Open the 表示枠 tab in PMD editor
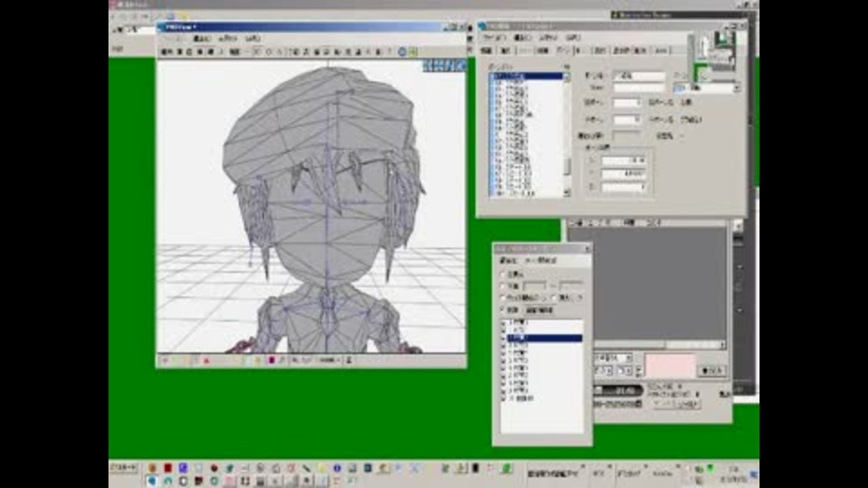The height and width of the screenshot is (488, 868). [621, 51]
